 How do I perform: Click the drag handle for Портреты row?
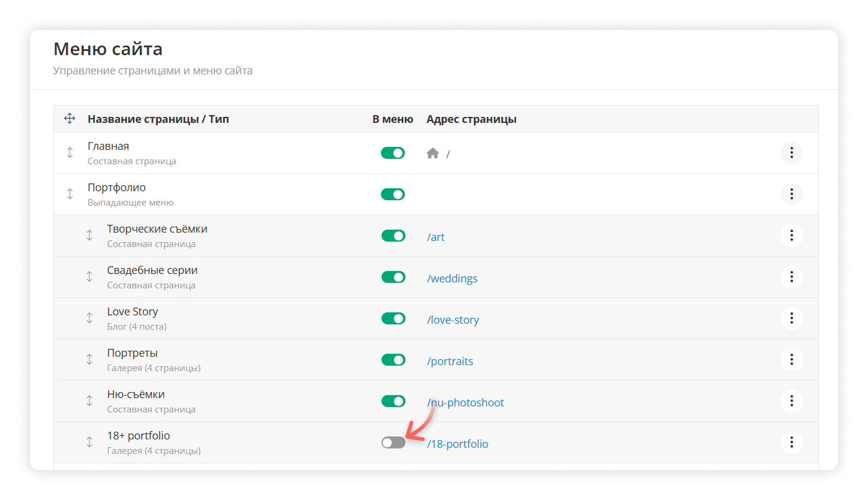coord(89,359)
